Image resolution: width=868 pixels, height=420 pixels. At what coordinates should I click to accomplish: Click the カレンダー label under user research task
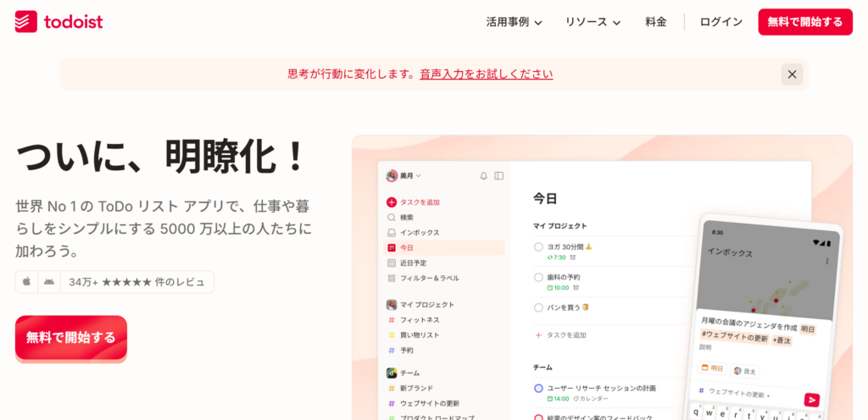coord(591,399)
